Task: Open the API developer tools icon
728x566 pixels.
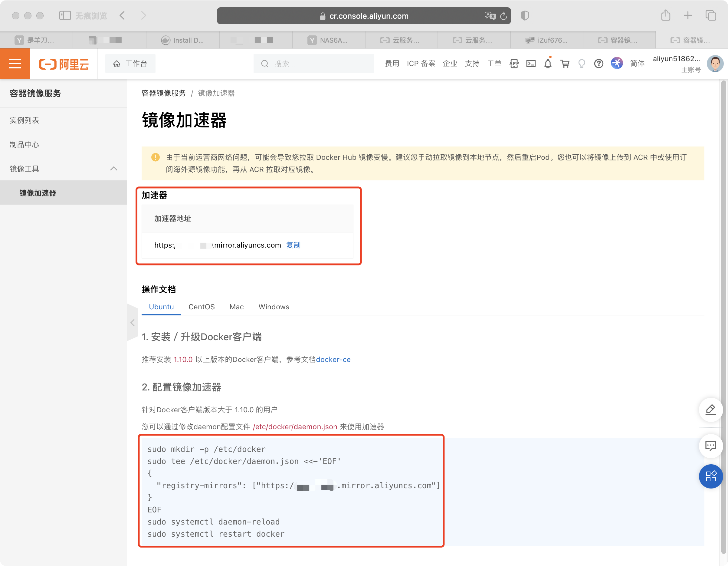Action: click(x=514, y=63)
